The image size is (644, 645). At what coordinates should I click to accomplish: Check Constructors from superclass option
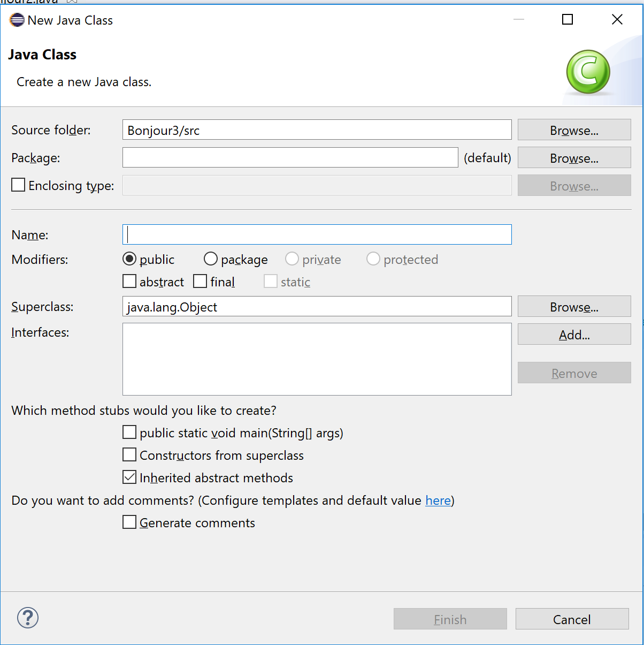coord(129,455)
